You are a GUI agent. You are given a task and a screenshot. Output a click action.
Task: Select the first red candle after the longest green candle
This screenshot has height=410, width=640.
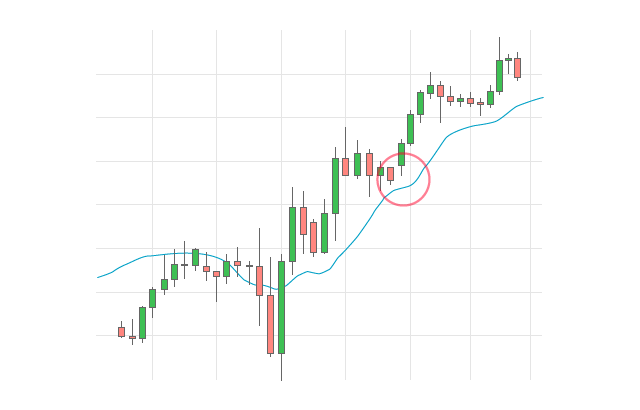pos(303,220)
